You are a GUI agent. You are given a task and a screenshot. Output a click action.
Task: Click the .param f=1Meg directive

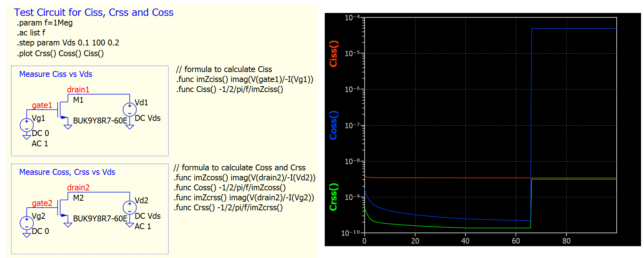(x=45, y=23)
